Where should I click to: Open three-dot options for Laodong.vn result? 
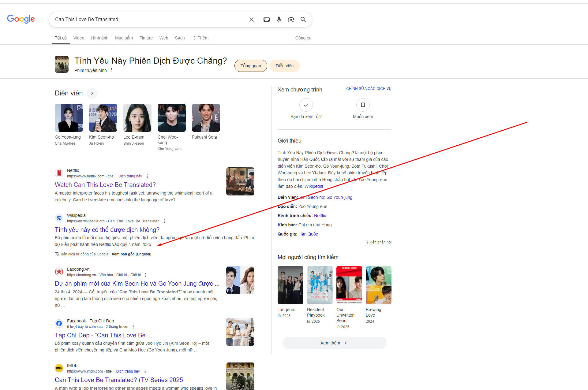point(146,275)
